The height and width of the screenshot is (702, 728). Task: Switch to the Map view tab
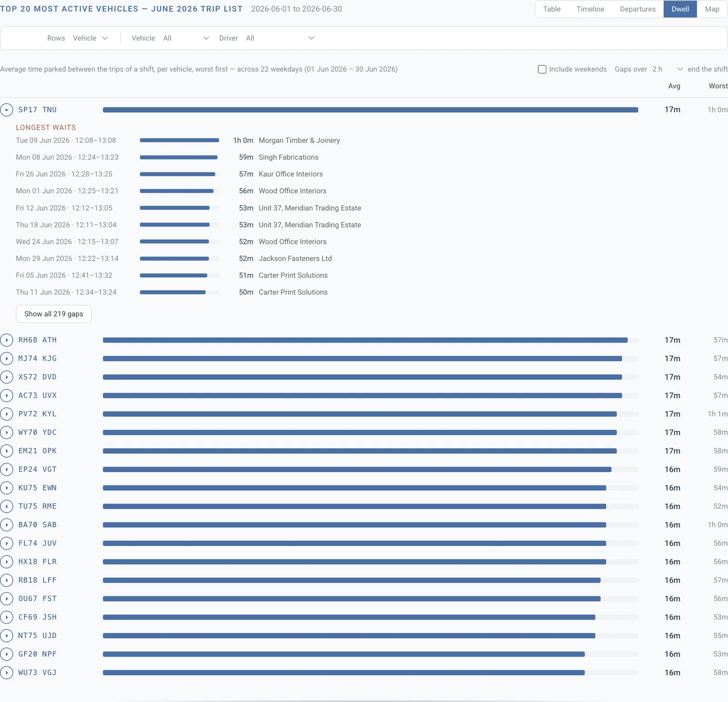click(712, 9)
